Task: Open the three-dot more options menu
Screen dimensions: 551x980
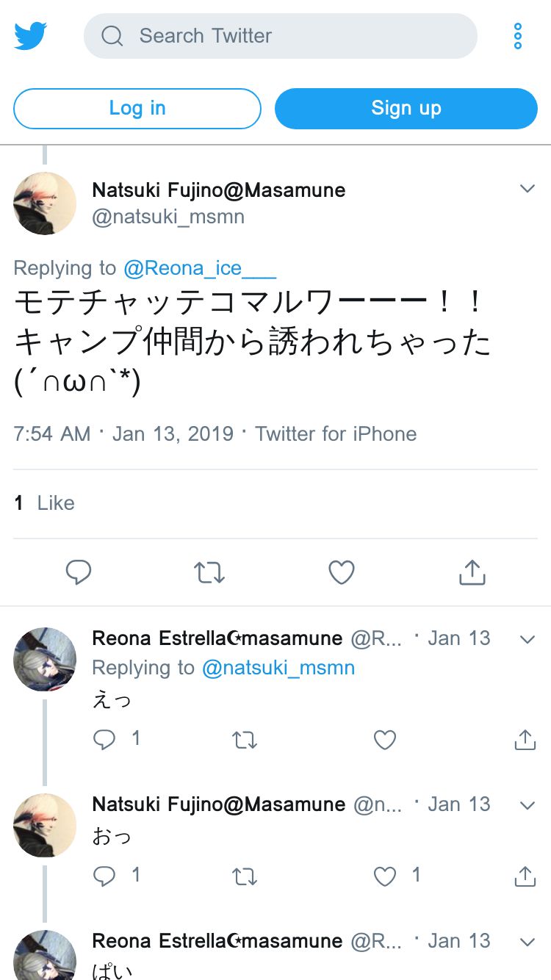Action: pyautogui.click(x=518, y=36)
